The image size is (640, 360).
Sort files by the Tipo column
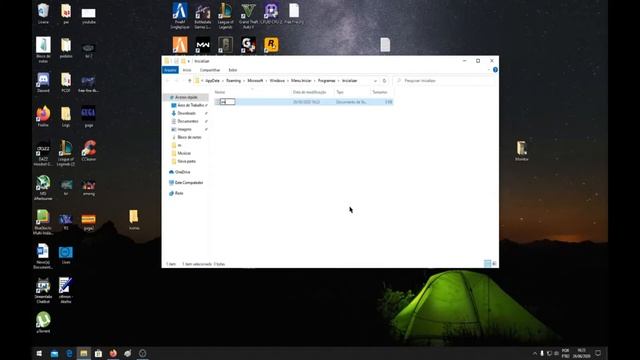[340, 92]
